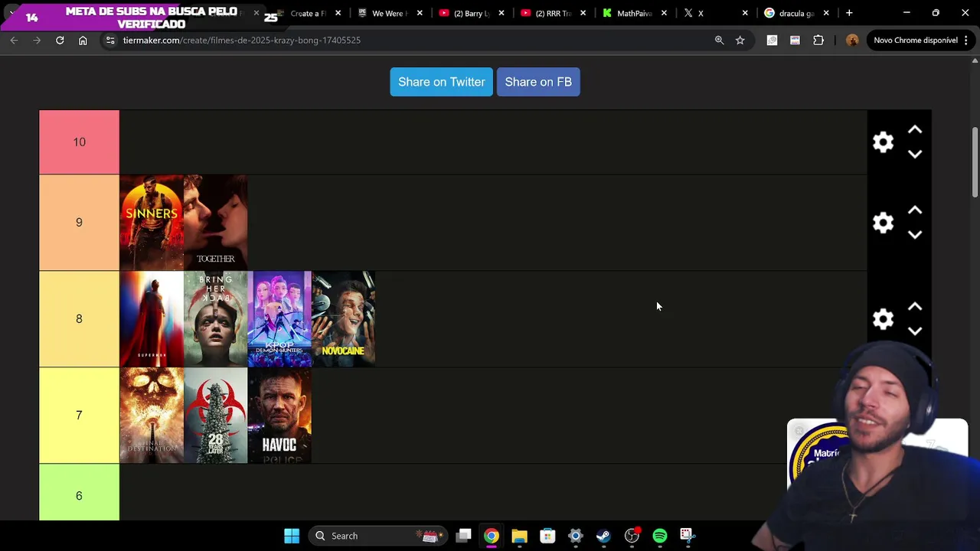
Task: Click the forward navigation arrow
Action: click(37, 40)
